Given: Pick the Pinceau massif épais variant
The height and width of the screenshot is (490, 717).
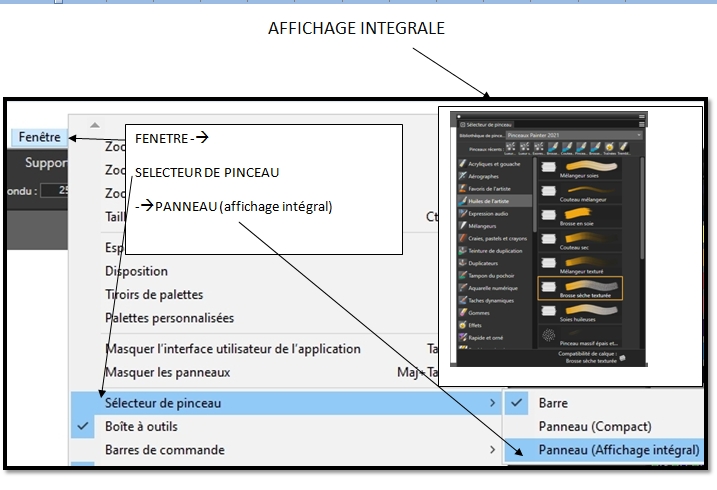Looking at the screenshot, I should pos(580,336).
